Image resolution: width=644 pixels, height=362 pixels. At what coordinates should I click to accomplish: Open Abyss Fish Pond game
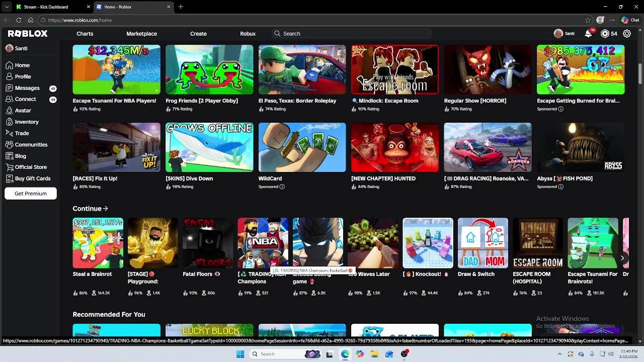pos(581,147)
